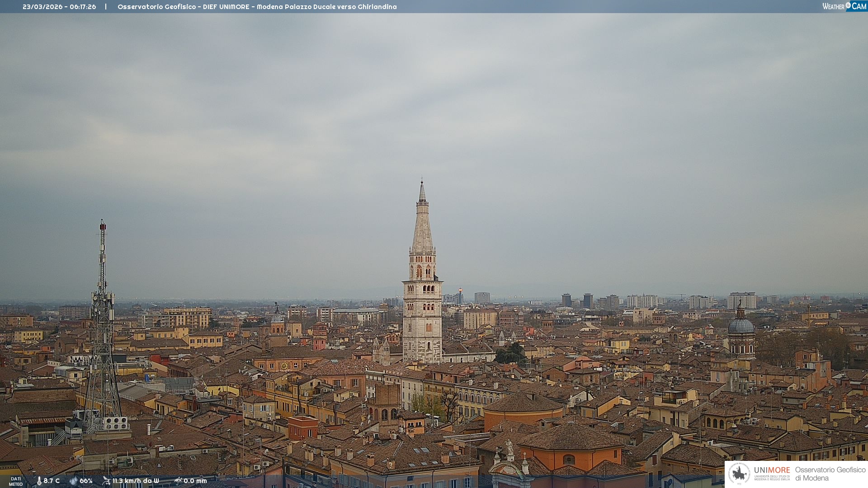The width and height of the screenshot is (868, 488).
Task: Click the 11.3 km/h wind reading
Action: [136, 481]
